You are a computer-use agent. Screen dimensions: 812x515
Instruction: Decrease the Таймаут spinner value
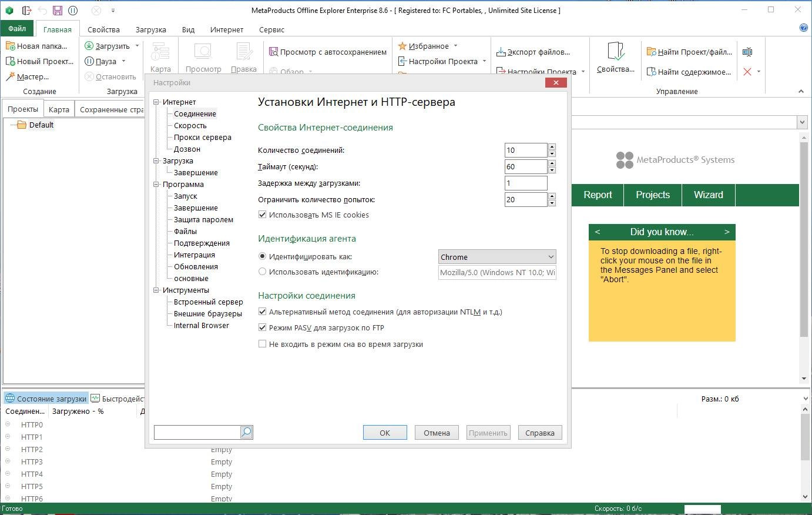pyautogui.click(x=552, y=170)
